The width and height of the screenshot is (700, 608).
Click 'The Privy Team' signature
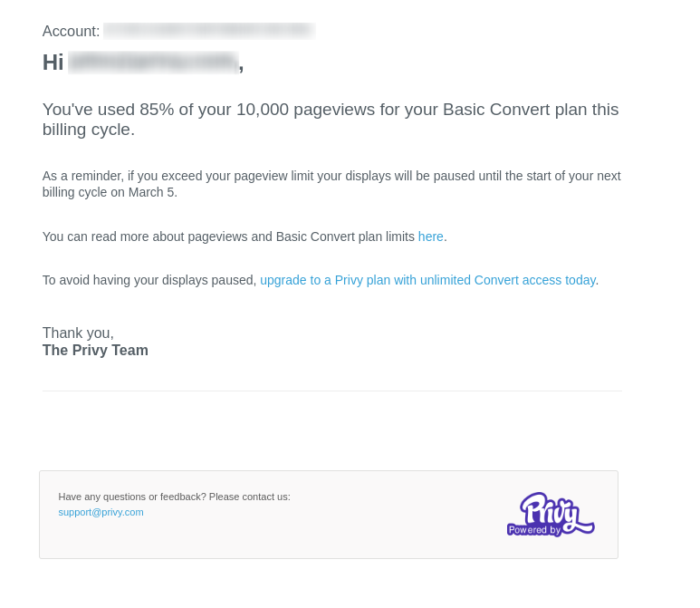coord(95,351)
